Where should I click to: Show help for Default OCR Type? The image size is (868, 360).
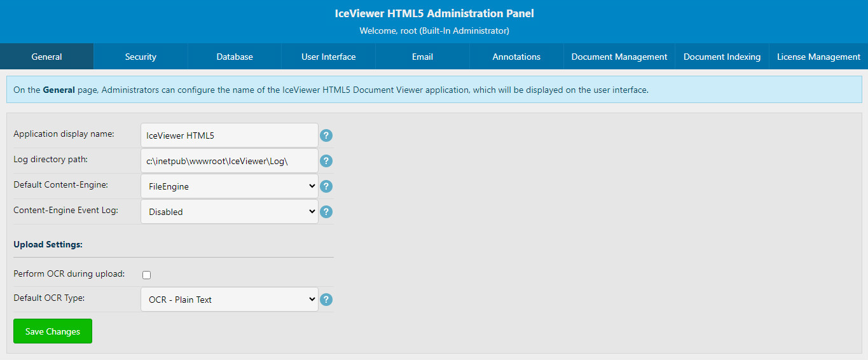tap(326, 300)
